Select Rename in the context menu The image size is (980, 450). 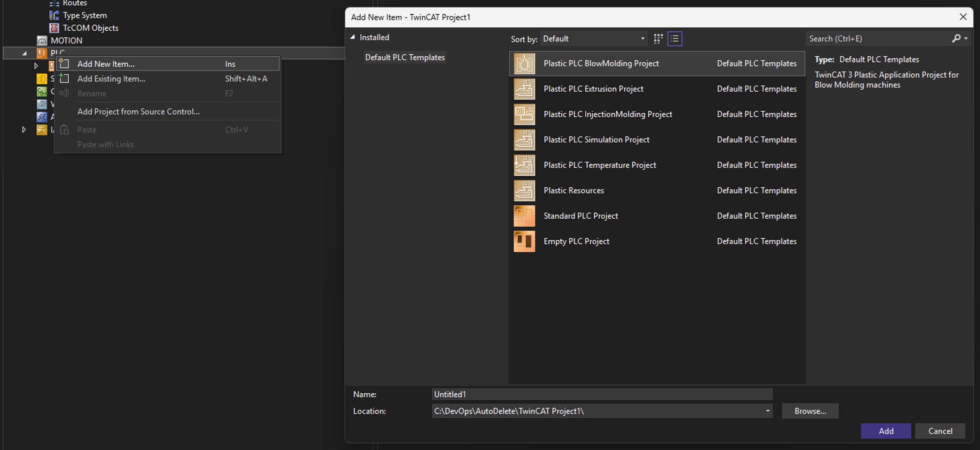pyautogui.click(x=168, y=94)
